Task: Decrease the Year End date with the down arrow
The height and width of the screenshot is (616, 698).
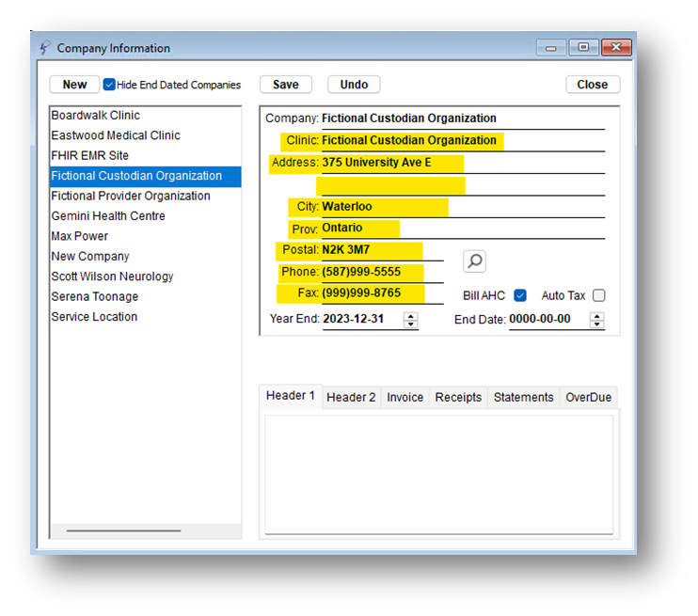Action: 410,324
